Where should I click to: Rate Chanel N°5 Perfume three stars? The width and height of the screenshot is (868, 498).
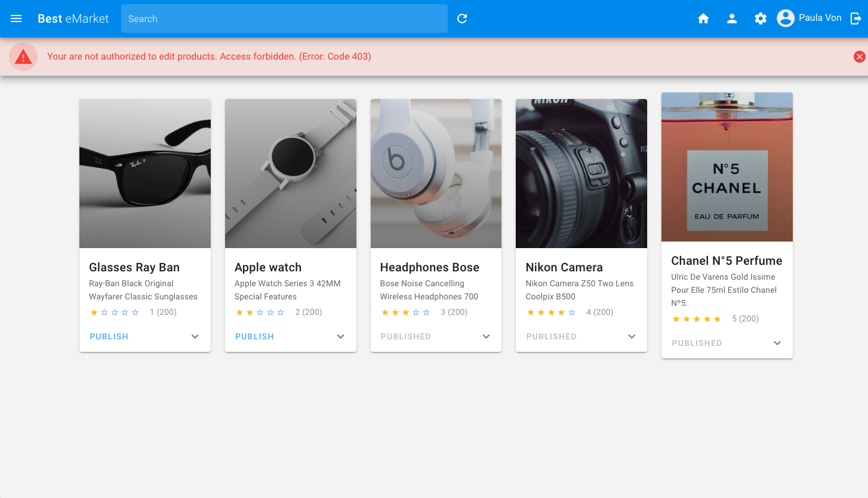coord(697,318)
